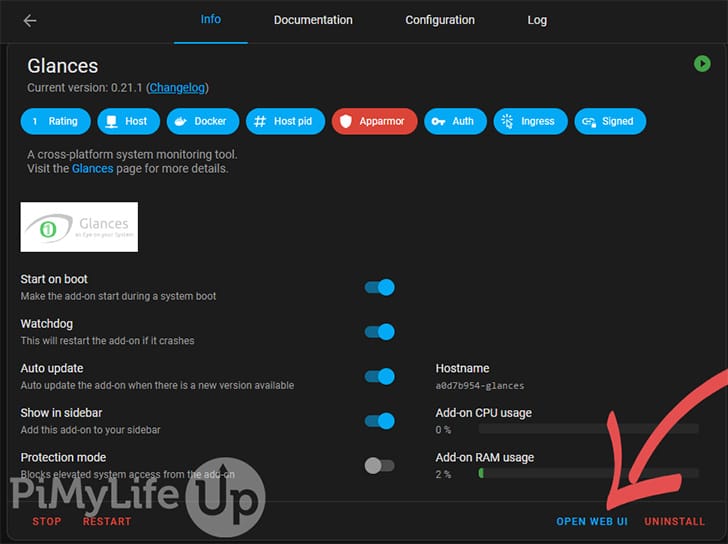Go back using the left arrow
This screenshot has width=728, height=544.
30,20
